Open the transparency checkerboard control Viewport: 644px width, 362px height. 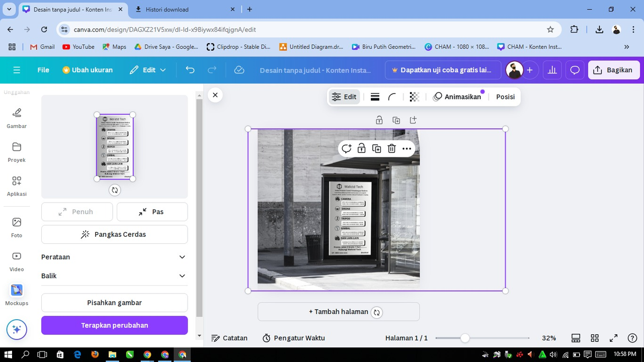(414, 97)
